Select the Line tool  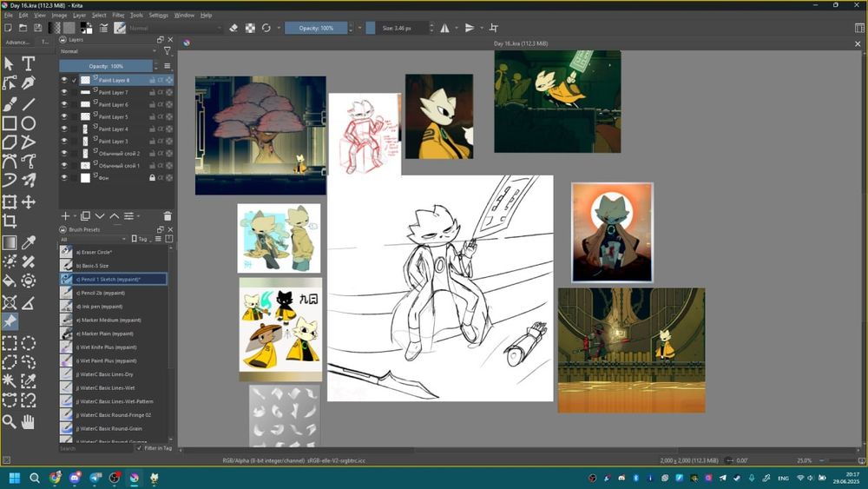(29, 103)
